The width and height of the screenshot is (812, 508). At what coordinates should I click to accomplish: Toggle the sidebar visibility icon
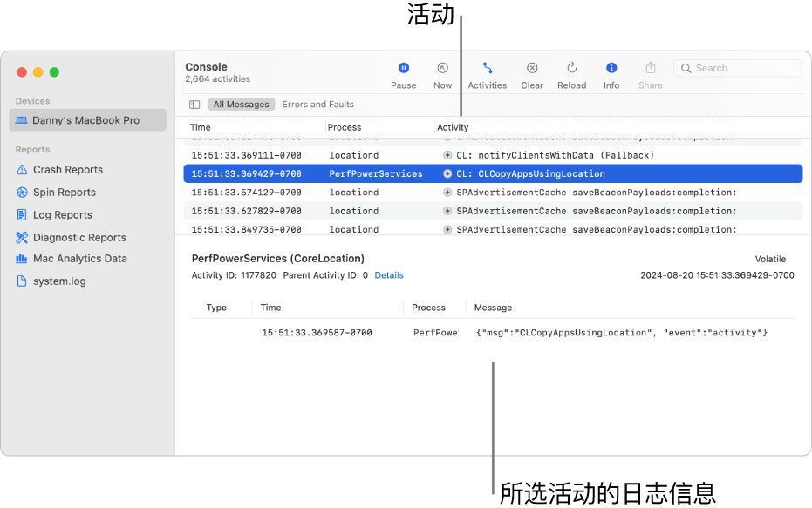(x=194, y=105)
